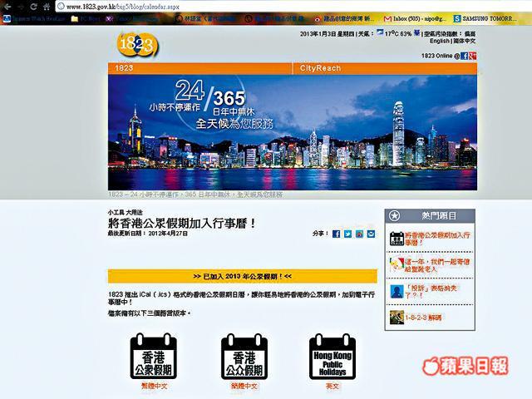The width and height of the screenshot is (532, 399).
Task: Click the 熱門題目 panel title
Action: [x=439, y=215]
